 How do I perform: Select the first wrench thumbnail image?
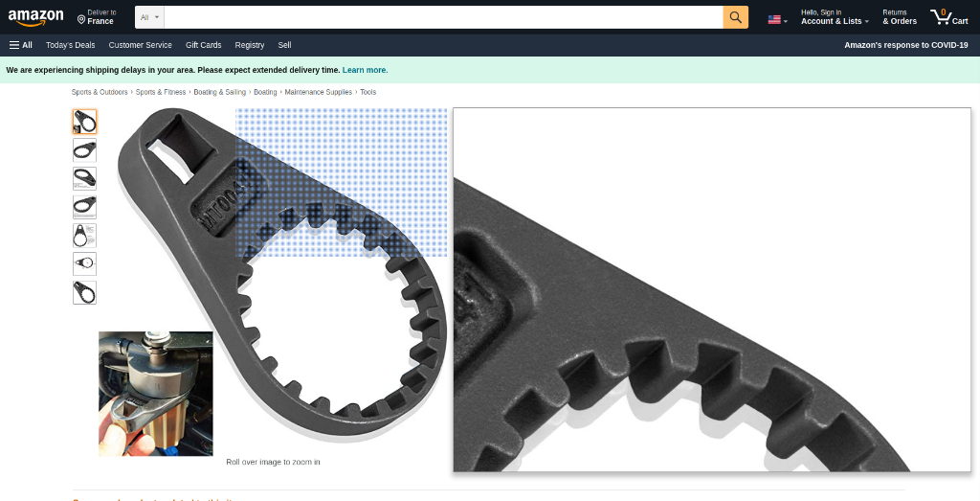84,122
